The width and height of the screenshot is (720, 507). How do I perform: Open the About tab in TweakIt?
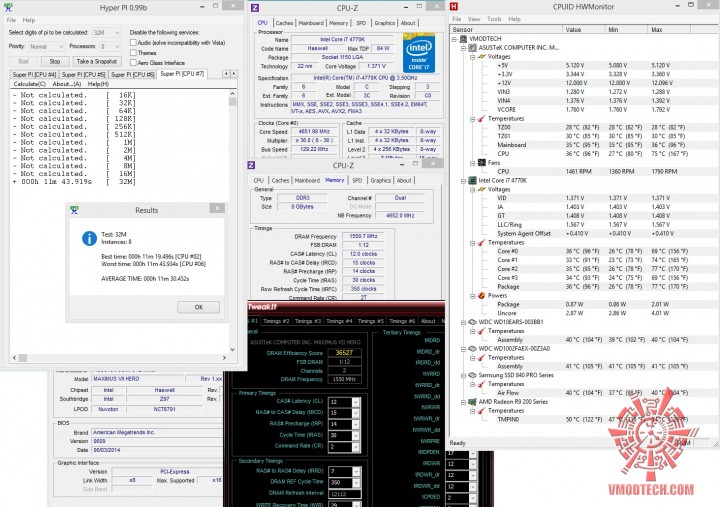[428, 321]
